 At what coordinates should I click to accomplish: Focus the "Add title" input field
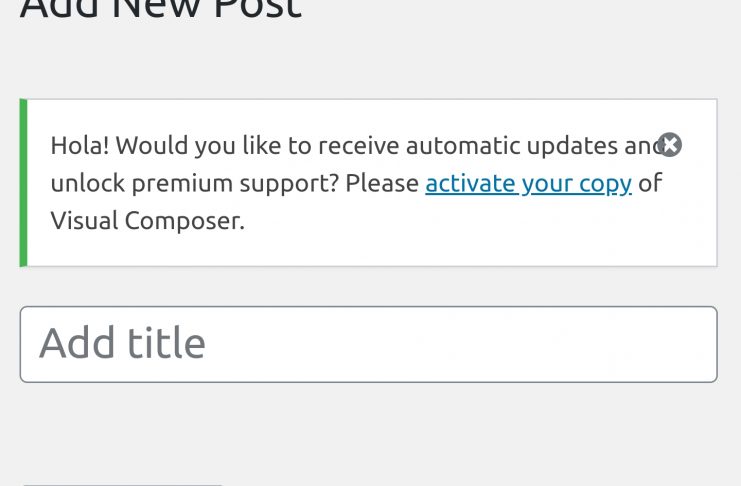click(368, 344)
